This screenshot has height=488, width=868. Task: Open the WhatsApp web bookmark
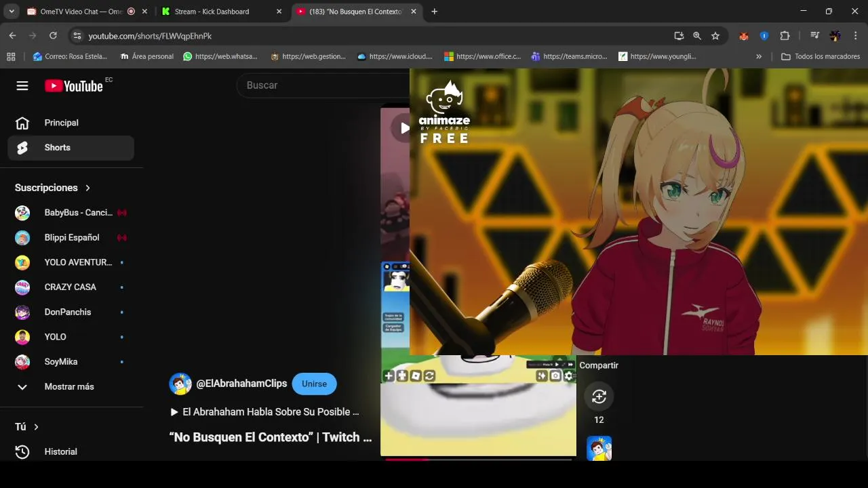tap(220, 56)
